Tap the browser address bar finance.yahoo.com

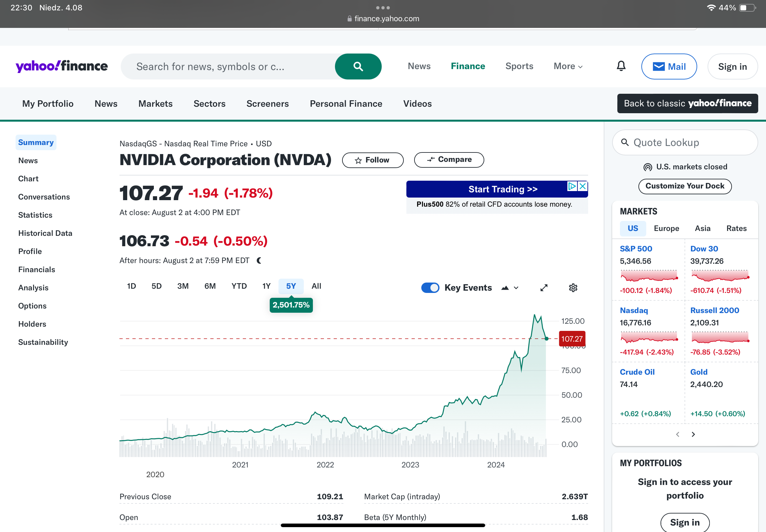(383, 19)
